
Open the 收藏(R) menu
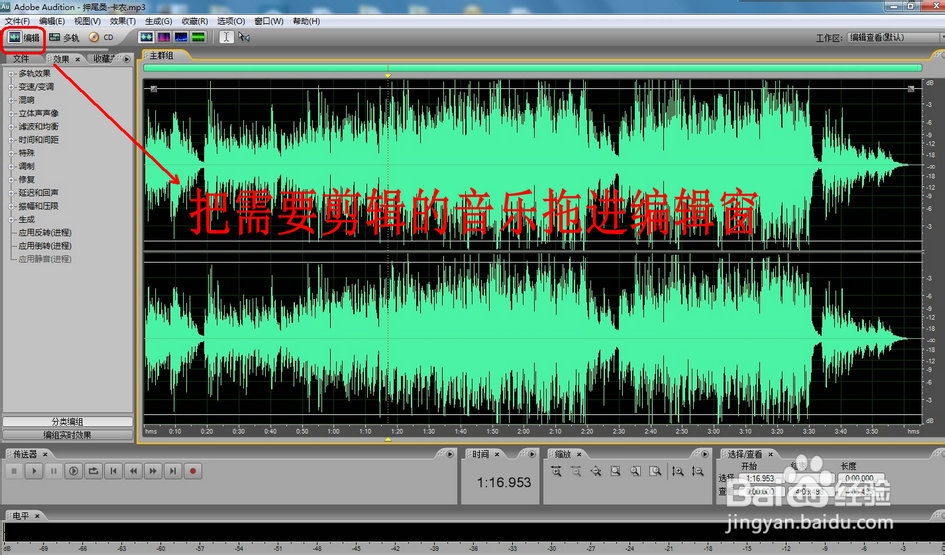[x=195, y=21]
